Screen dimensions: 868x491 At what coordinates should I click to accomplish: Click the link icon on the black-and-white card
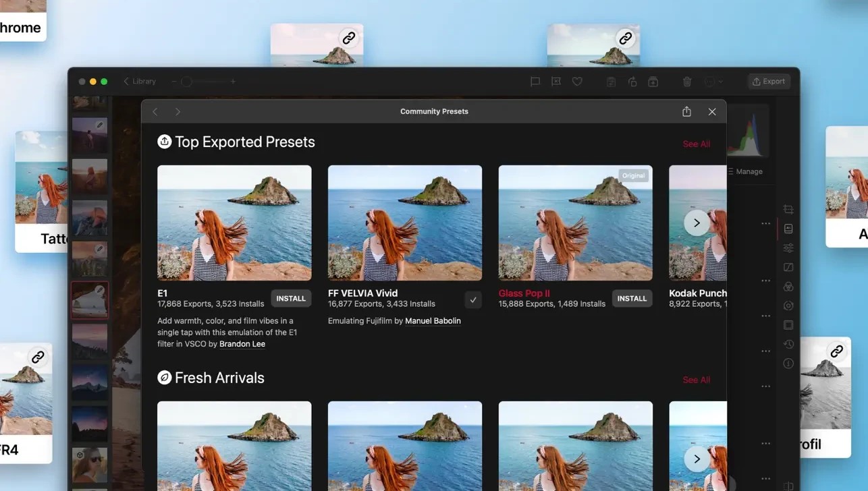click(836, 351)
